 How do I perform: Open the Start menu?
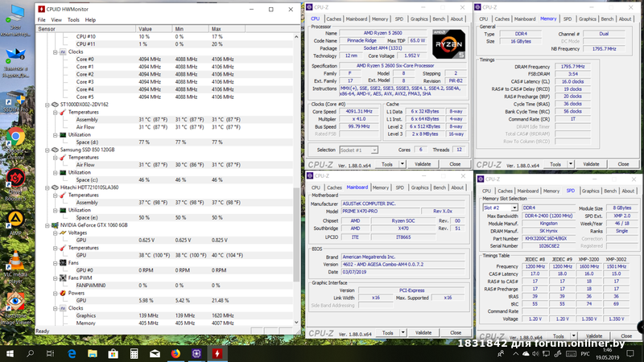(x=10, y=353)
